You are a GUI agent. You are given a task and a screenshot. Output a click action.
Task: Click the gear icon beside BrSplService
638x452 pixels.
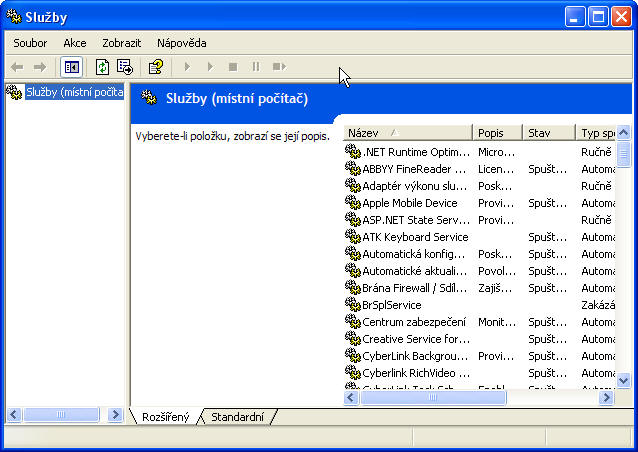(352, 305)
